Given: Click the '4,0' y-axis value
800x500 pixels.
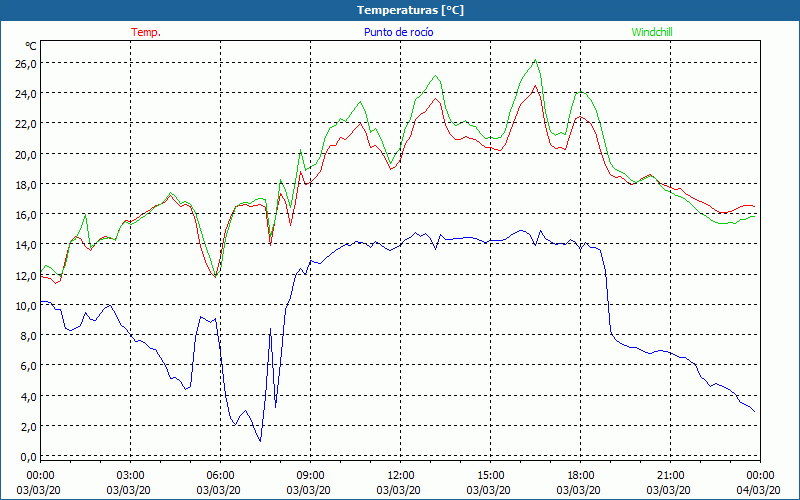Looking at the screenshot, I should 28,396.
